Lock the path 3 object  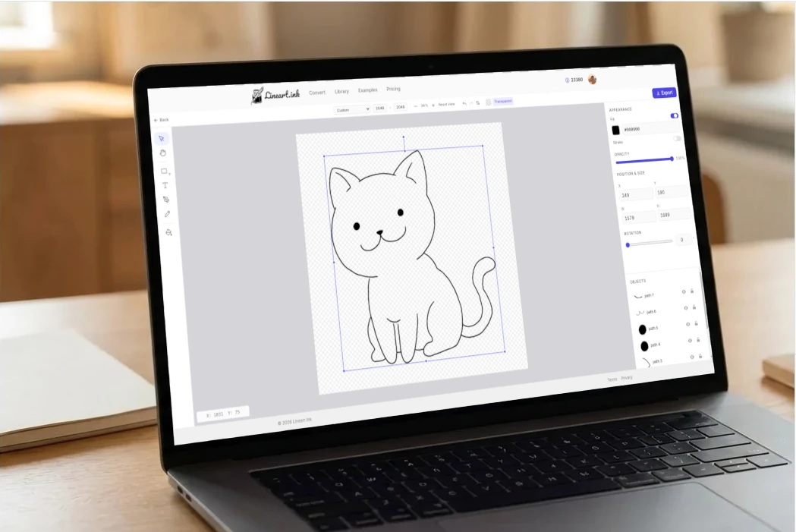(x=700, y=357)
